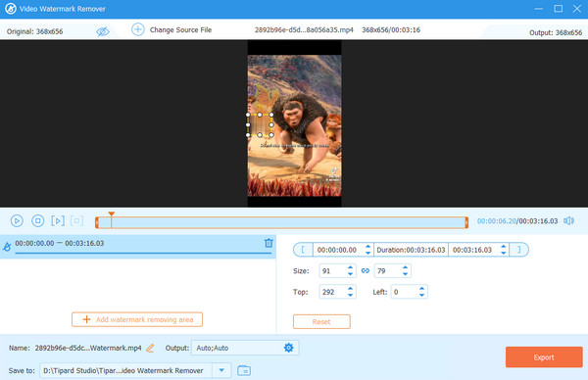Open output settings with gear icon

(288, 348)
